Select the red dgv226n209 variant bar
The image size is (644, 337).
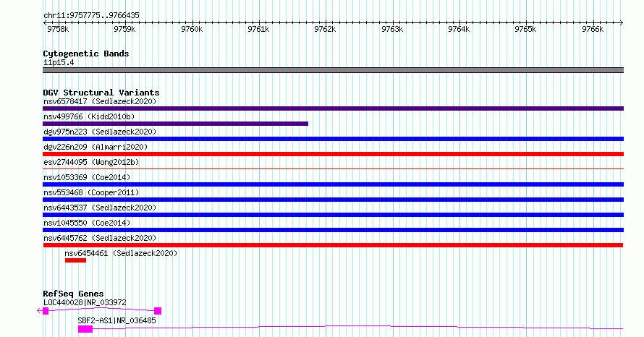pos(333,154)
